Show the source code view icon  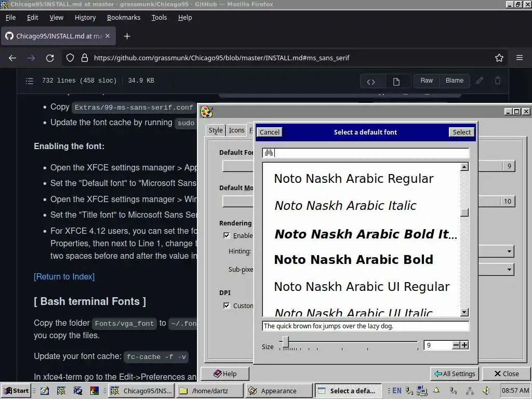[371, 82]
